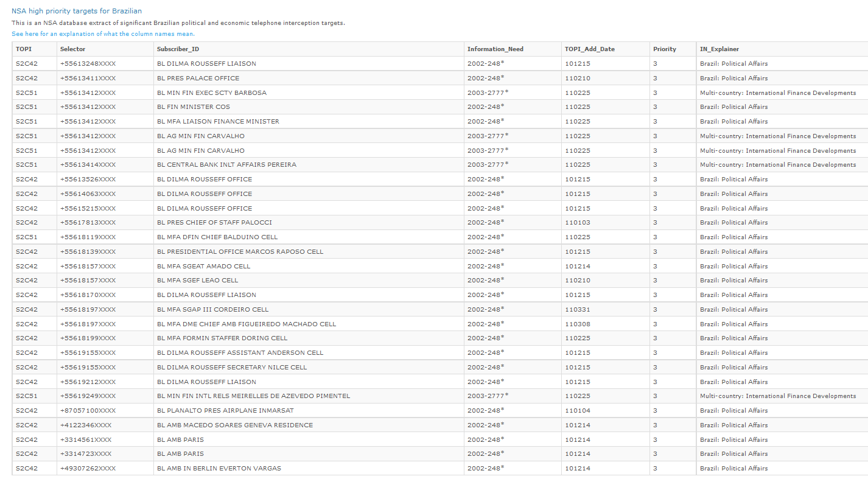The image size is (868, 479).
Task: Click the Subscriber_ID column header
Action: click(x=308, y=49)
